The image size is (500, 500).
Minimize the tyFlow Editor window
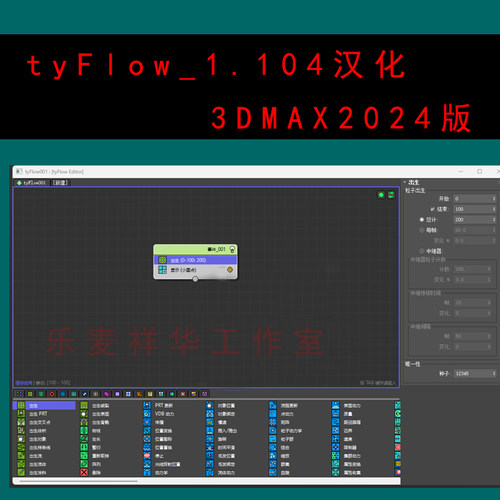[461, 171]
